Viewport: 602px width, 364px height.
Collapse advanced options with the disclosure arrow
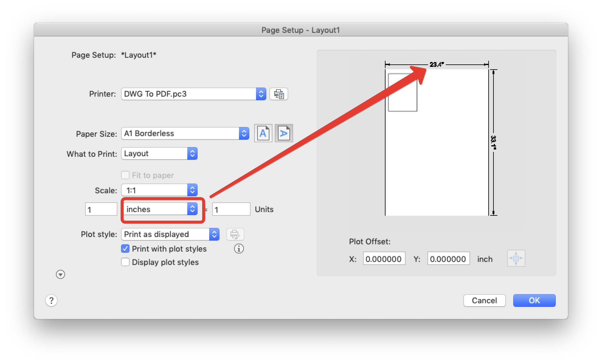tap(61, 275)
